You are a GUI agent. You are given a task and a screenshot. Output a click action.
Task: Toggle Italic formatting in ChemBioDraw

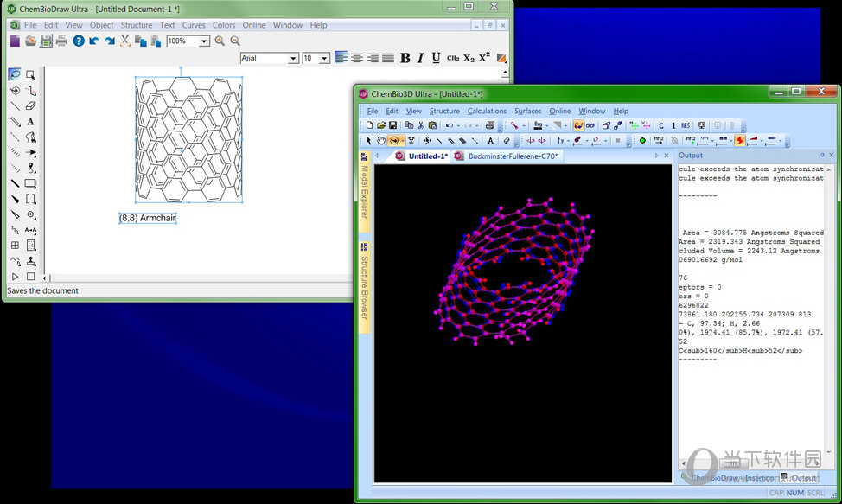(x=420, y=58)
